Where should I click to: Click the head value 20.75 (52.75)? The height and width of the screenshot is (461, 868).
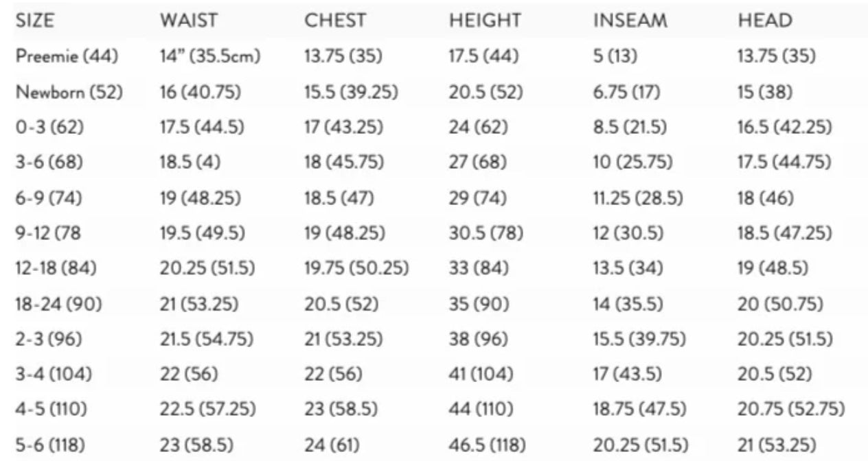coord(791,410)
